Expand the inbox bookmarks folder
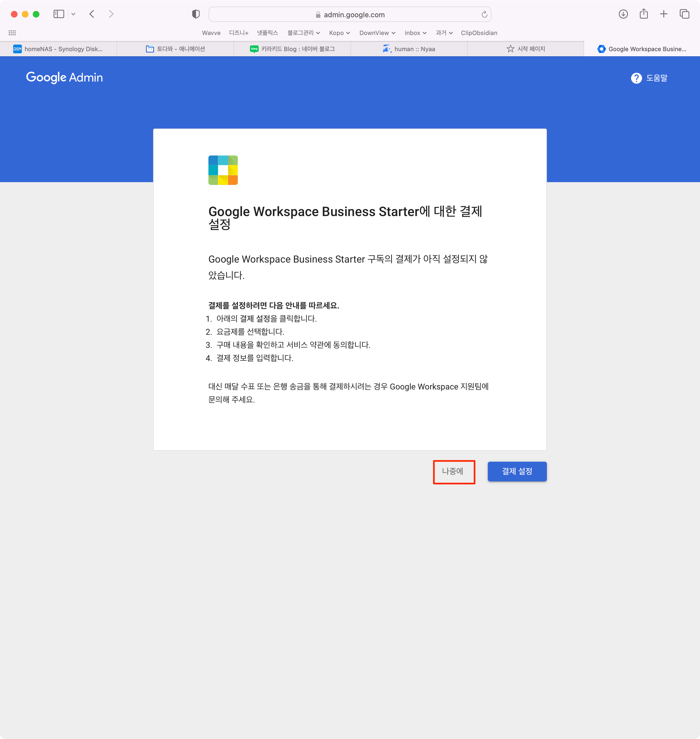The image size is (700, 739). 415,33
